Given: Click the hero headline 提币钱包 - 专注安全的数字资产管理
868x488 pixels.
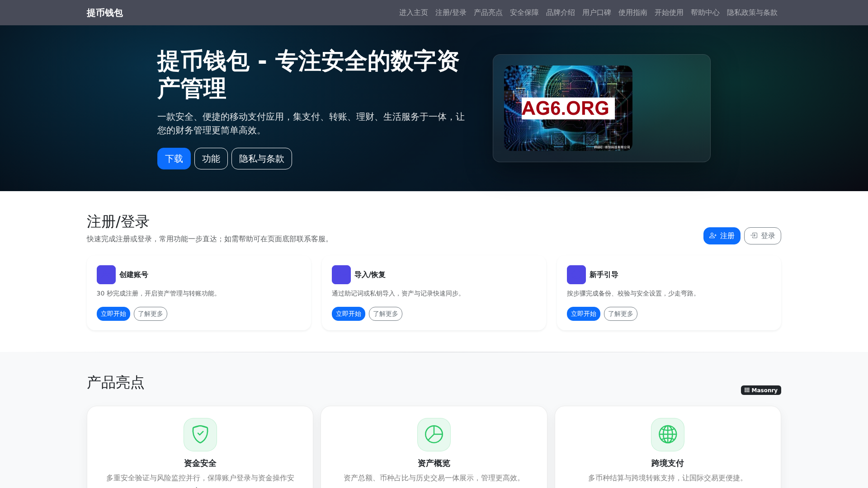Looking at the screenshot, I should pyautogui.click(x=308, y=75).
